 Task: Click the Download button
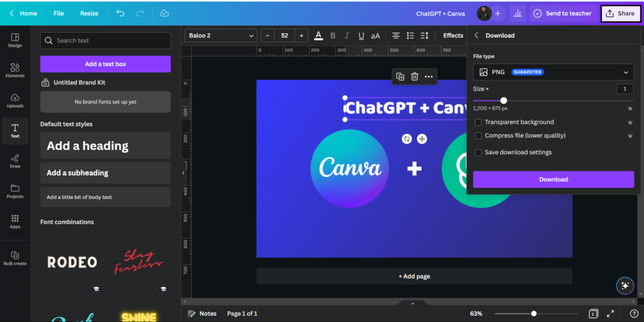(553, 179)
